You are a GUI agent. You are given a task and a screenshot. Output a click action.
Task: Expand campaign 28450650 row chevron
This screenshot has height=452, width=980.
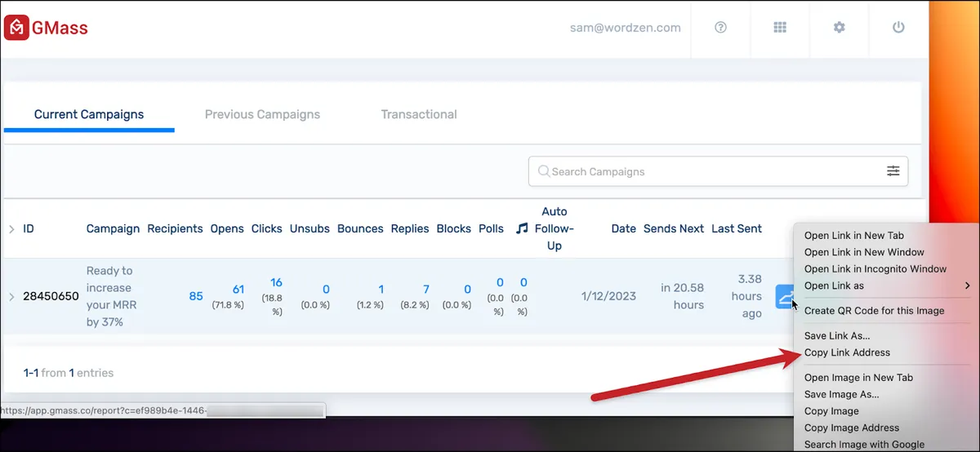pyautogui.click(x=11, y=296)
